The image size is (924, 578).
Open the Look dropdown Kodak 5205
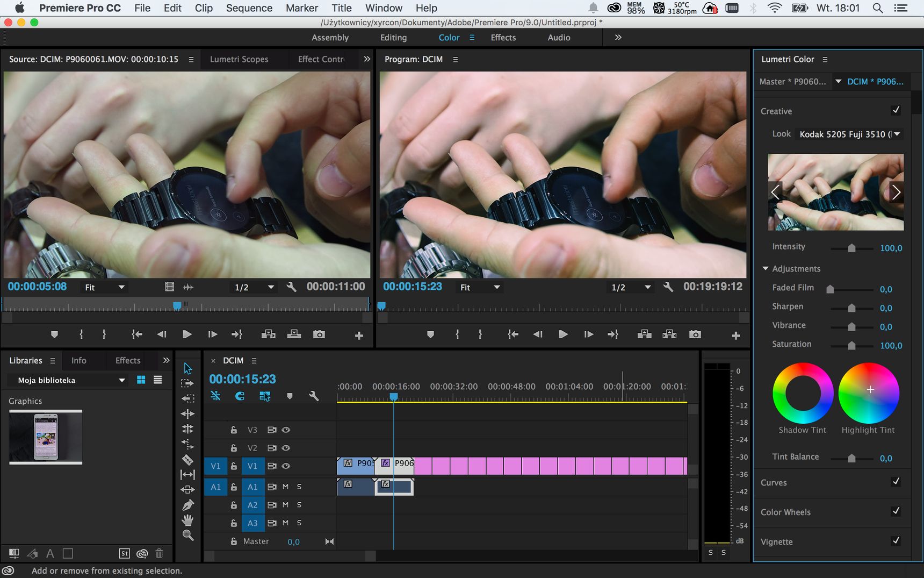(849, 134)
